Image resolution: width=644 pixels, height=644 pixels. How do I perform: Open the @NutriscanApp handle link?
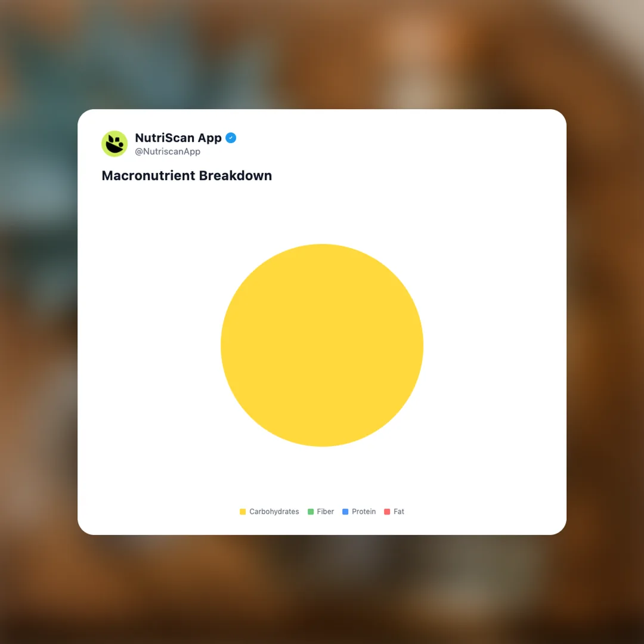168,151
